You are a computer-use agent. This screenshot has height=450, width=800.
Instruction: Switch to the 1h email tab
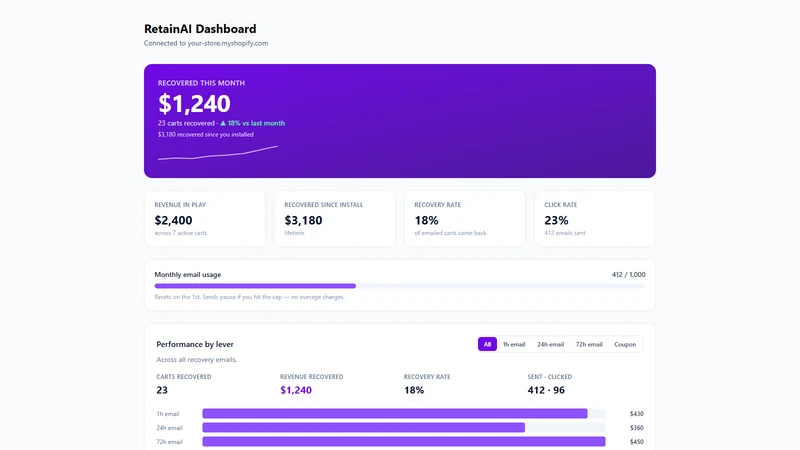coord(514,344)
